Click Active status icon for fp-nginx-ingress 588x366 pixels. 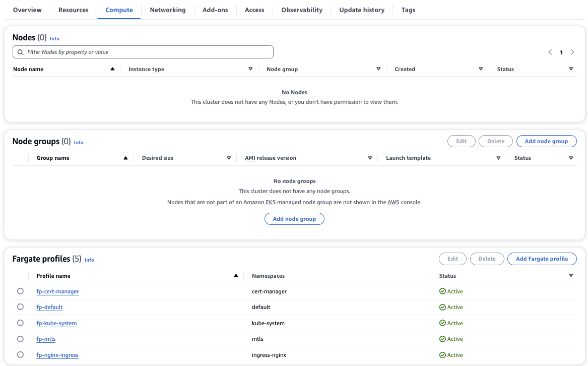point(442,355)
